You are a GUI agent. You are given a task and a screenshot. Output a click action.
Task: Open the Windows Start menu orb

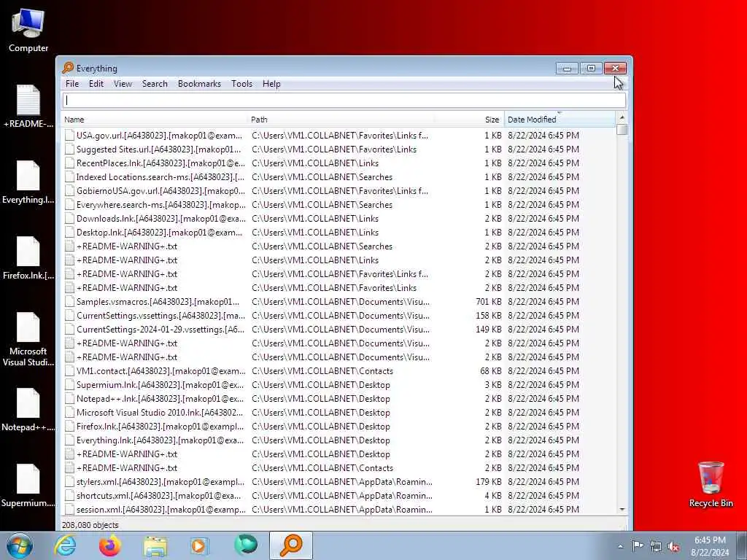tap(20, 545)
